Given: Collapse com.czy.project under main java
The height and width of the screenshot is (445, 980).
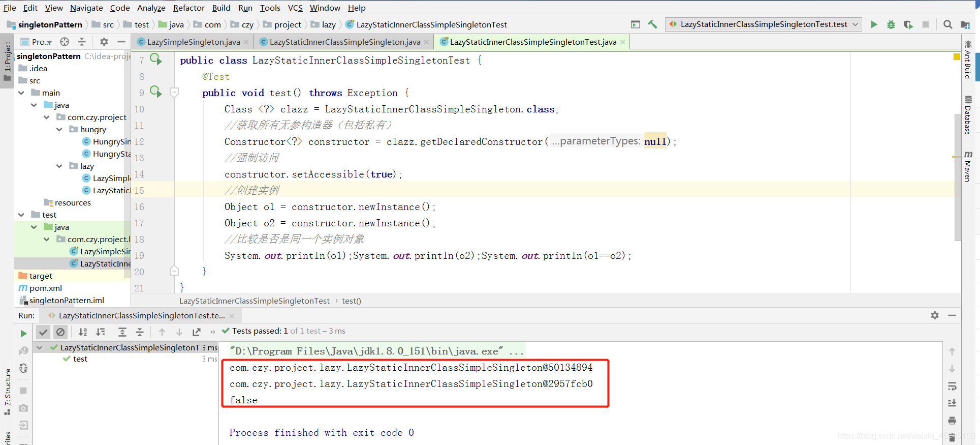Looking at the screenshot, I should pyautogui.click(x=47, y=117).
